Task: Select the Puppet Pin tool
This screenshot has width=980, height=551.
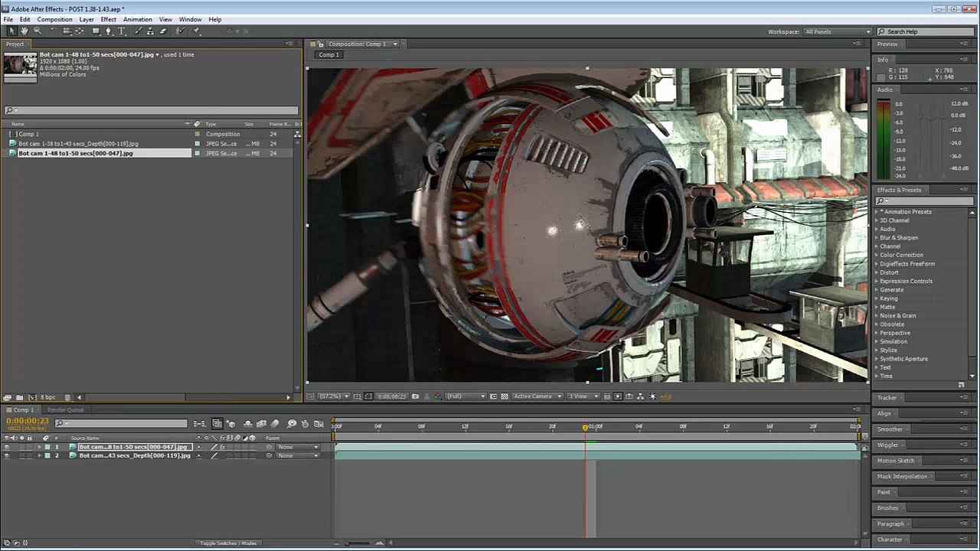Action: (197, 31)
